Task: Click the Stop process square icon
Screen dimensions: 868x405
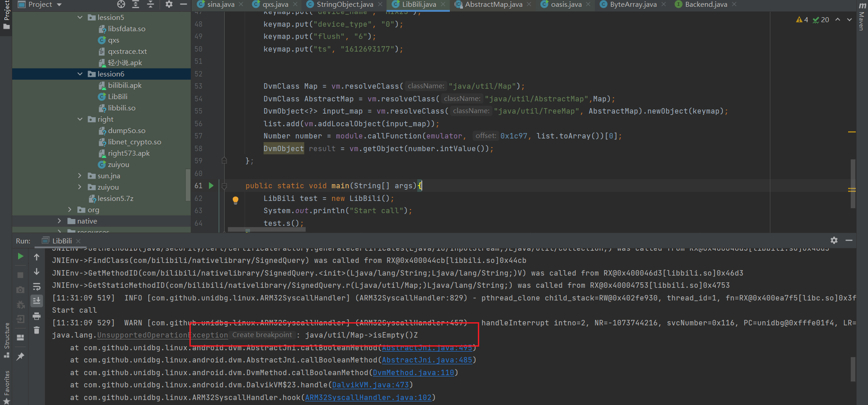Action: [x=20, y=275]
